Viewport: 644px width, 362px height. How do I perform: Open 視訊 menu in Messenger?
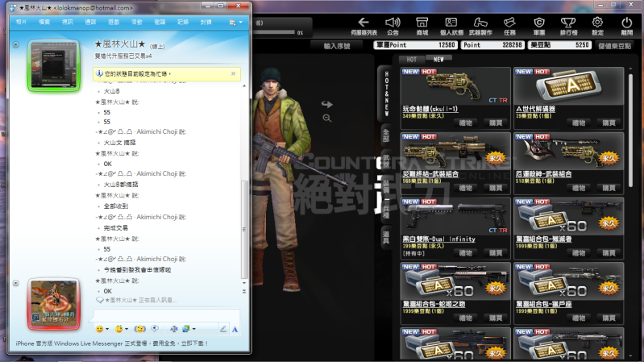[67, 23]
